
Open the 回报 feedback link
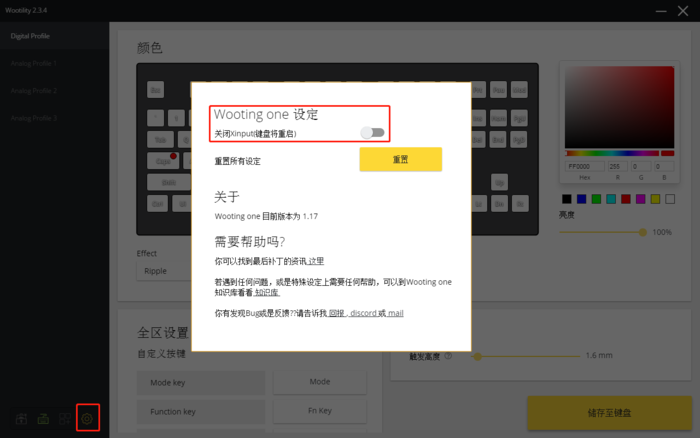(337, 313)
